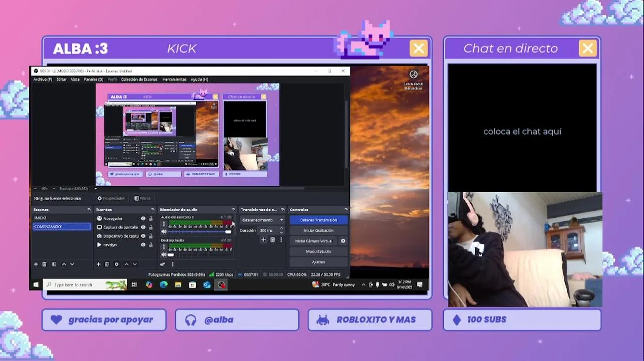This screenshot has height=361, width=644.
Task: Click Iniciar Cámara Virtual button
Action: click(313, 241)
